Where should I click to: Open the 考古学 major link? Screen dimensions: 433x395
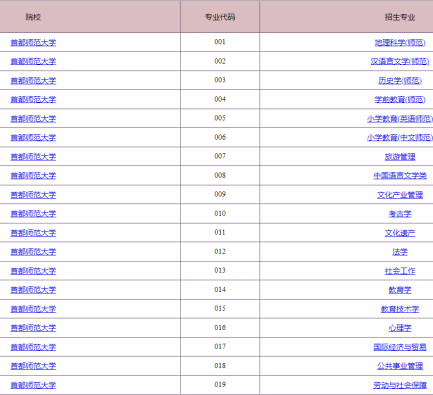click(400, 214)
